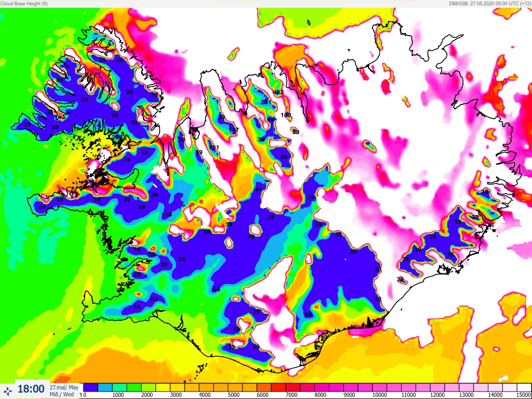Click the date label 27.maí/ May
Image resolution: width=532 pixels, height=399 pixels.
[x=64, y=387]
